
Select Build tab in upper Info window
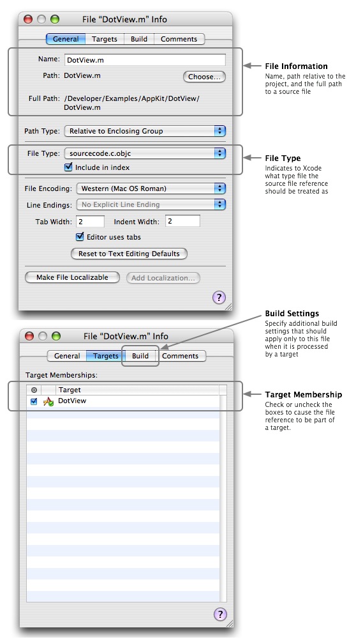click(x=139, y=39)
